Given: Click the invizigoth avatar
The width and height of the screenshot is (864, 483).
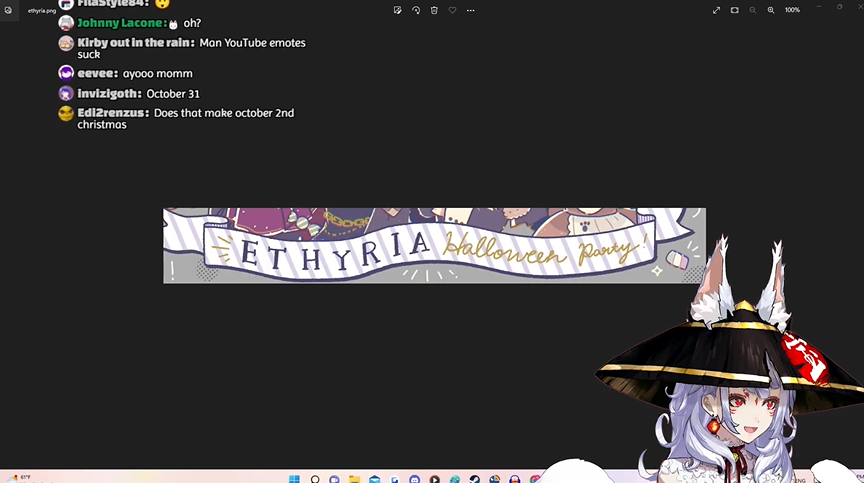Looking at the screenshot, I should coord(66,93).
